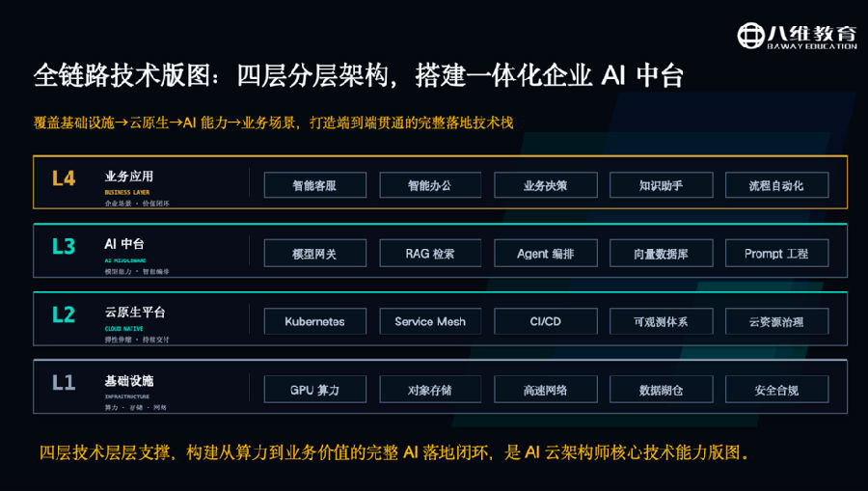The width and height of the screenshot is (868, 491).
Task: Select the RAG 检索 module box
Action: point(430,253)
